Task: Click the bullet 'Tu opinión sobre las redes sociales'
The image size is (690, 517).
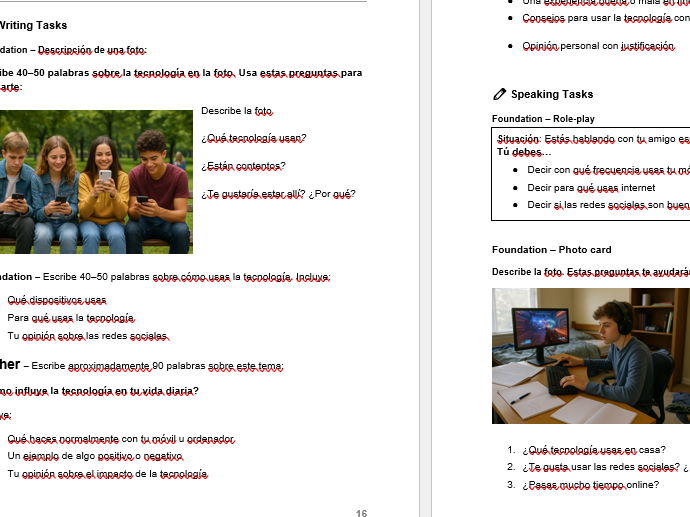Action: (88, 336)
